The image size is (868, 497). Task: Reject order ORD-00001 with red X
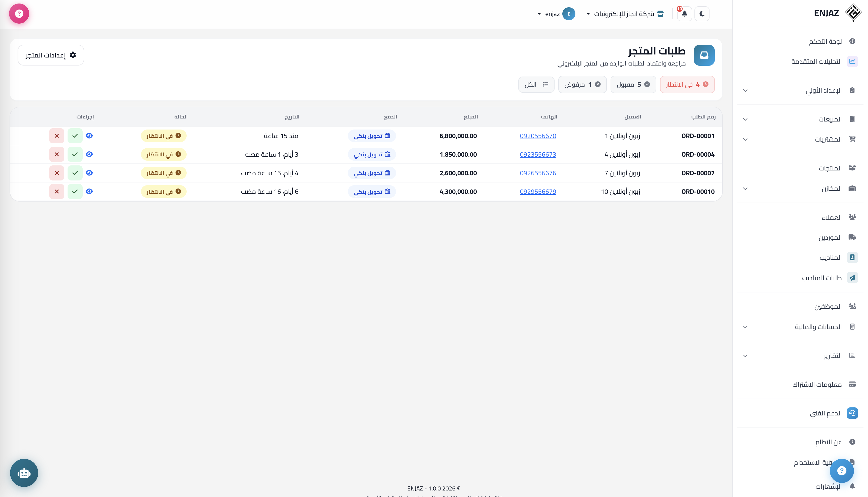click(57, 136)
